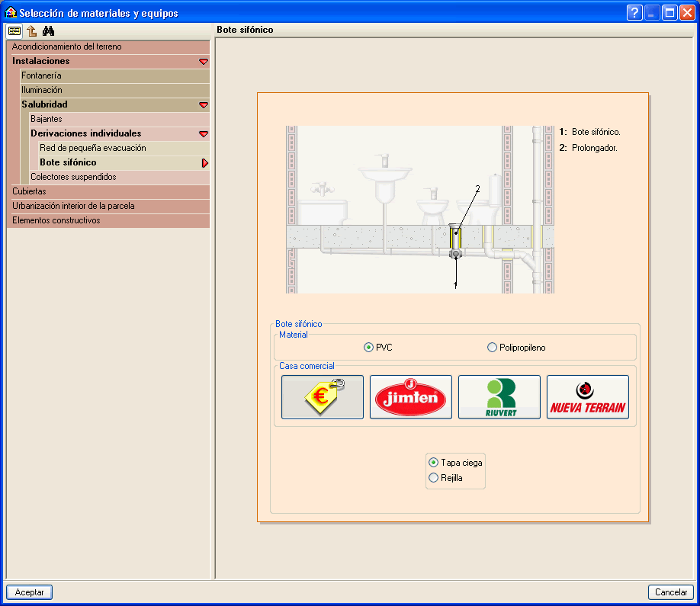
Task: Click the Instalaciones heading label
Action: point(40,61)
